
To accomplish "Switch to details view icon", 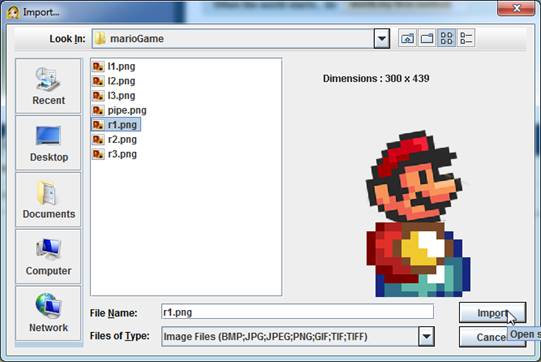I will [x=466, y=38].
